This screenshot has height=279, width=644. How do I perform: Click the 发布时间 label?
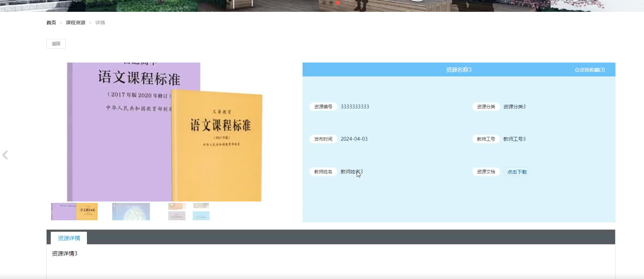click(x=323, y=139)
